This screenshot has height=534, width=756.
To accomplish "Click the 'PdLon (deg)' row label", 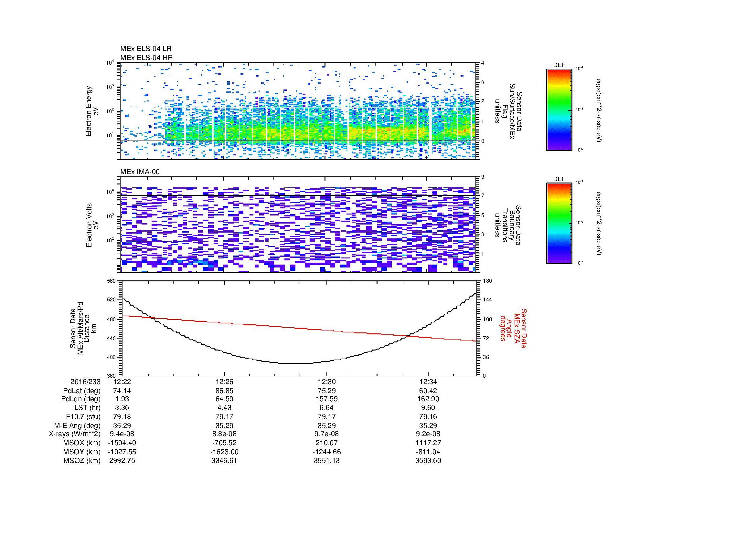I will [x=81, y=399].
